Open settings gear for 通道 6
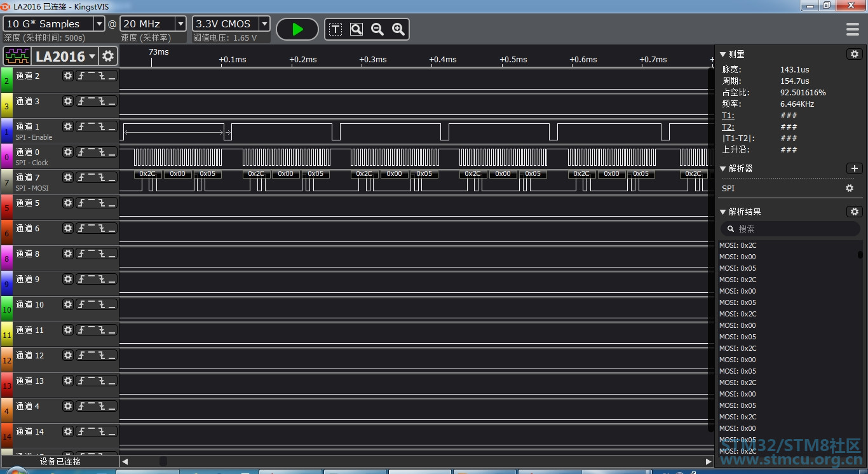Viewport: 868px width, 474px height. point(68,228)
